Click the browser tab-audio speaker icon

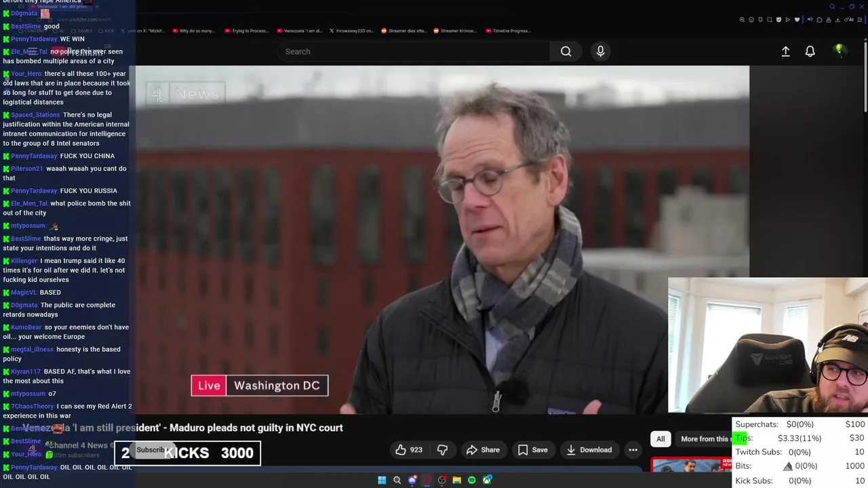(x=810, y=20)
